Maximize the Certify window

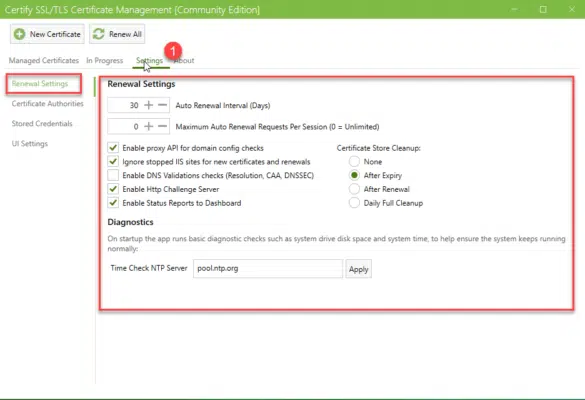coord(543,9)
